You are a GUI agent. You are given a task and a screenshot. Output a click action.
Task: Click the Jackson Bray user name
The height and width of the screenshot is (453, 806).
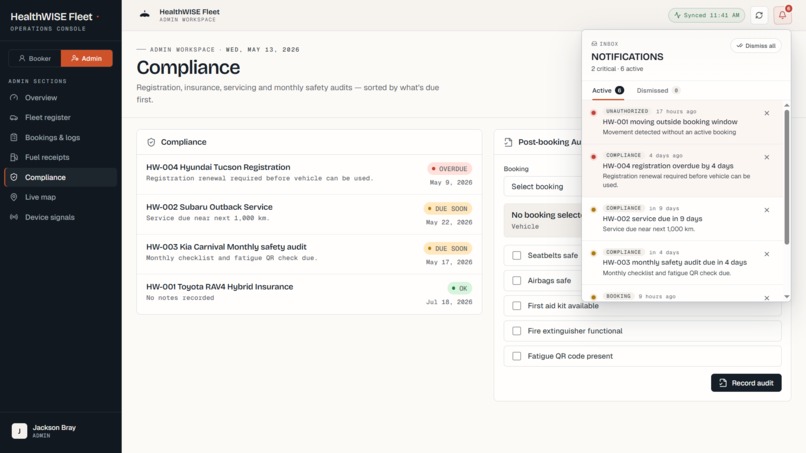click(x=54, y=428)
